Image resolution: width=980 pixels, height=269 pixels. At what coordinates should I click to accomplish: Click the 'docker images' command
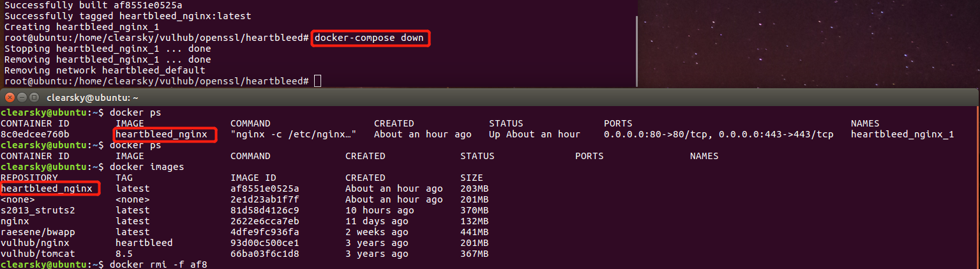147,167
